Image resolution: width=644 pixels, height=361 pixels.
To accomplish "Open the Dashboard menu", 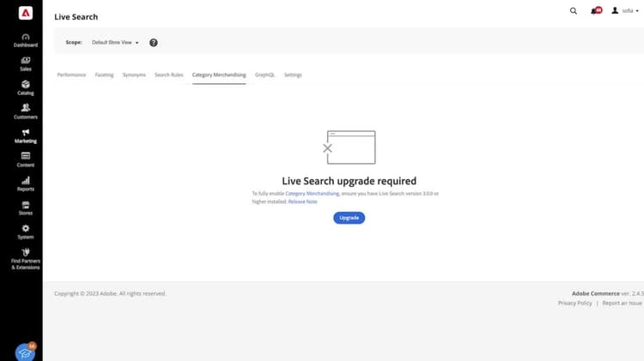I will [x=26, y=40].
